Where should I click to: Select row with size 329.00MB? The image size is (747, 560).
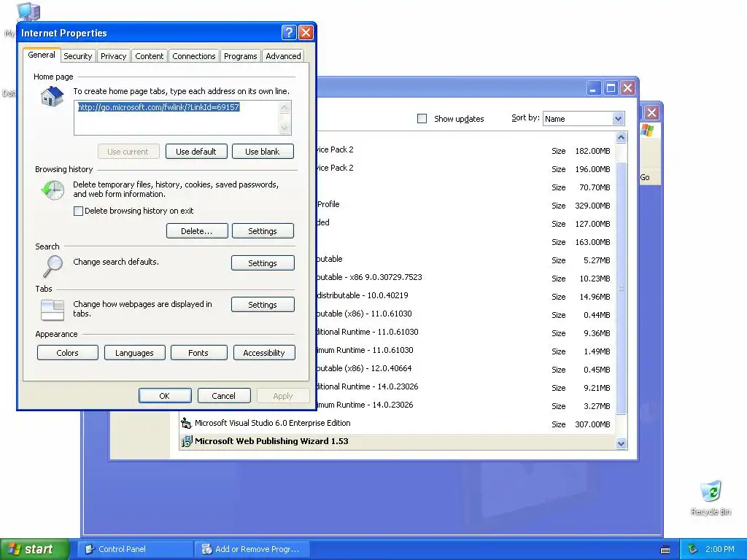[465, 205]
